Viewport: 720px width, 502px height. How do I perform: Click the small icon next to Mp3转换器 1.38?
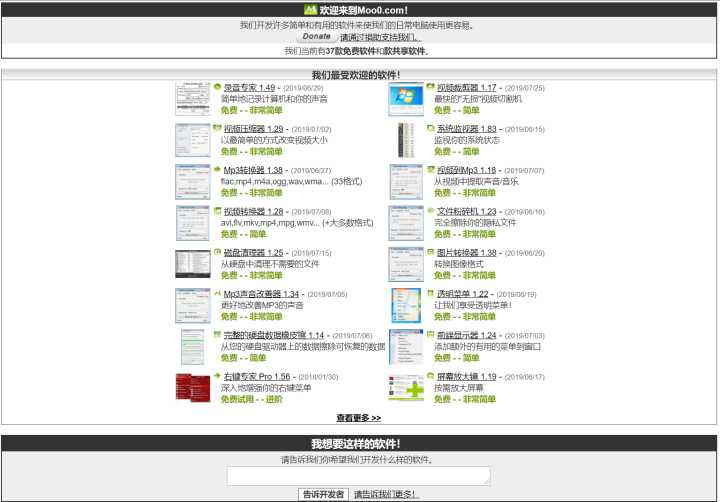point(217,169)
